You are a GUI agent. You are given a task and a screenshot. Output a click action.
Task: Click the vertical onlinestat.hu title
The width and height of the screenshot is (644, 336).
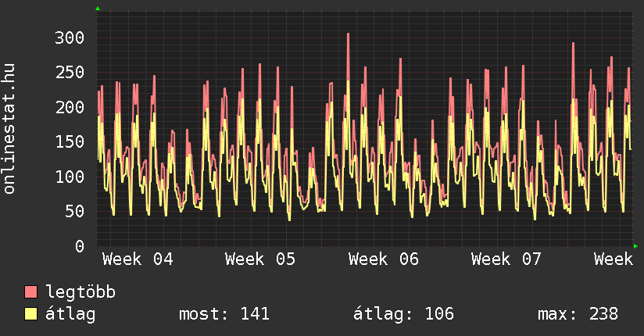point(9,129)
